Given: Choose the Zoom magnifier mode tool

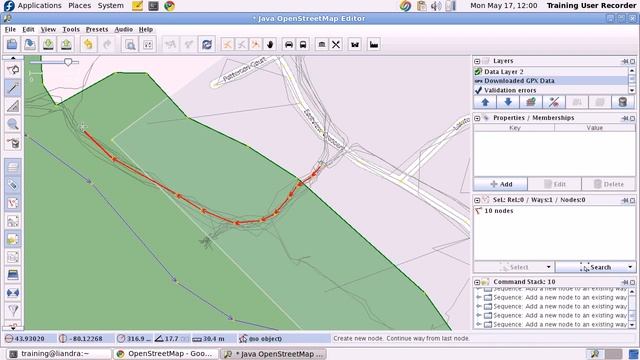Looking at the screenshot, I should [x=13, y=124].
